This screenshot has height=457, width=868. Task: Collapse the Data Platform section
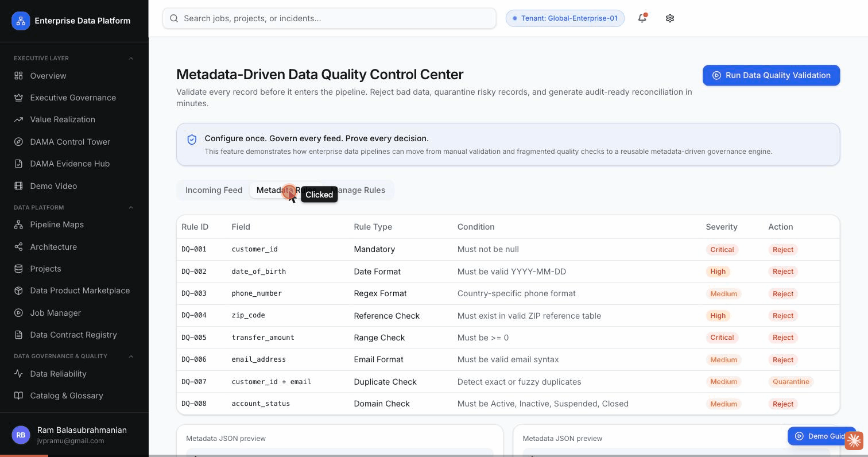(x=131, y=207)
